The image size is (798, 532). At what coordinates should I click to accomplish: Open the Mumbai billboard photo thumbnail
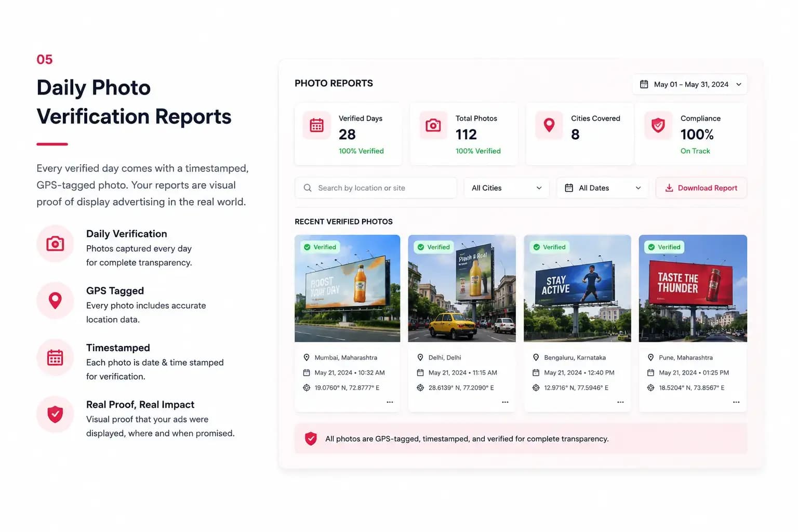click(x=348, y=288)
